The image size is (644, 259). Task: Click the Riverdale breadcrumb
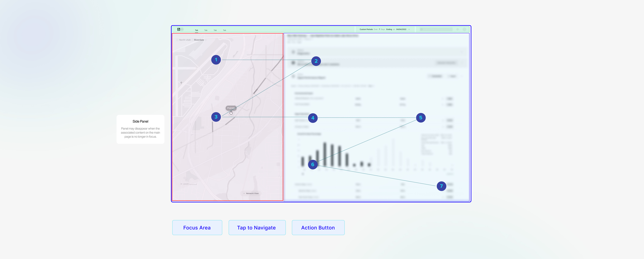point(199,40)
